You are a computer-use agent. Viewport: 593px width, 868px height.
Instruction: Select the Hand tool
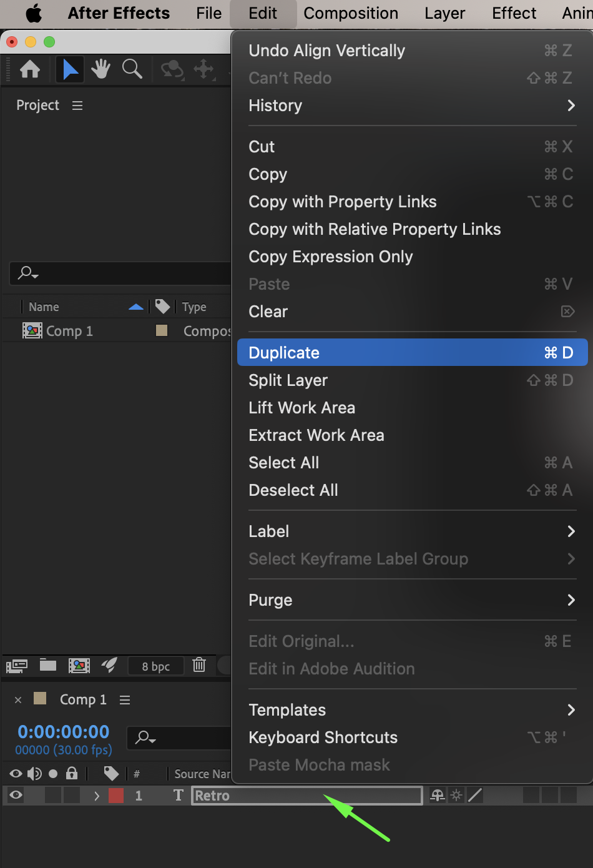(100, 69)
